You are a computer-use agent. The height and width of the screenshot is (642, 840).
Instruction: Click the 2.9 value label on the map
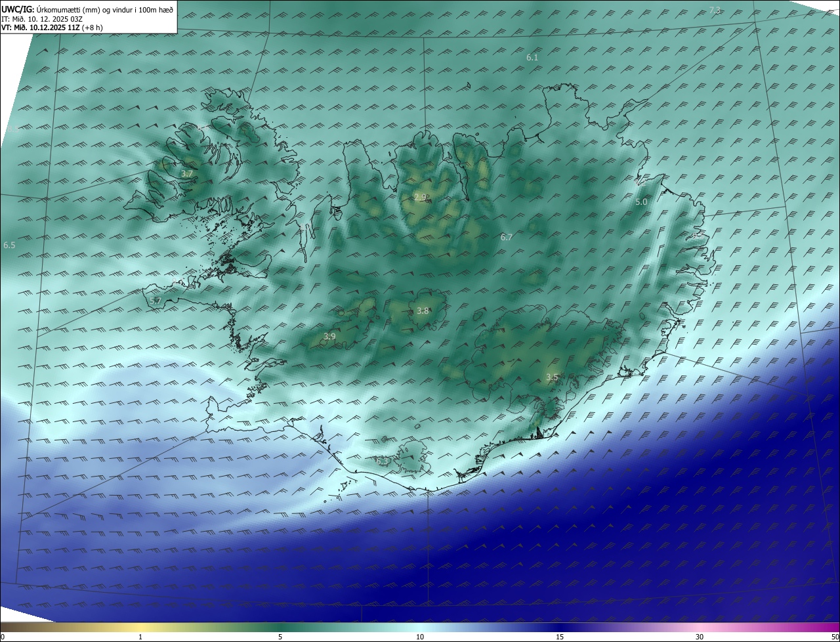point(421,197)
